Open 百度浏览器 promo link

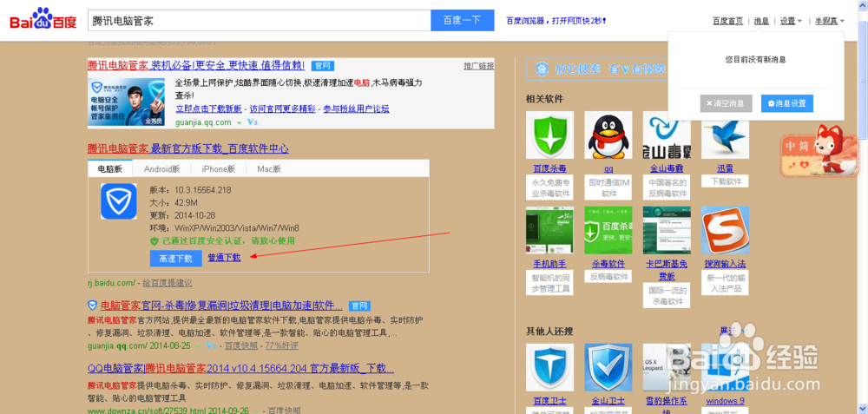(x=556, y=21)
